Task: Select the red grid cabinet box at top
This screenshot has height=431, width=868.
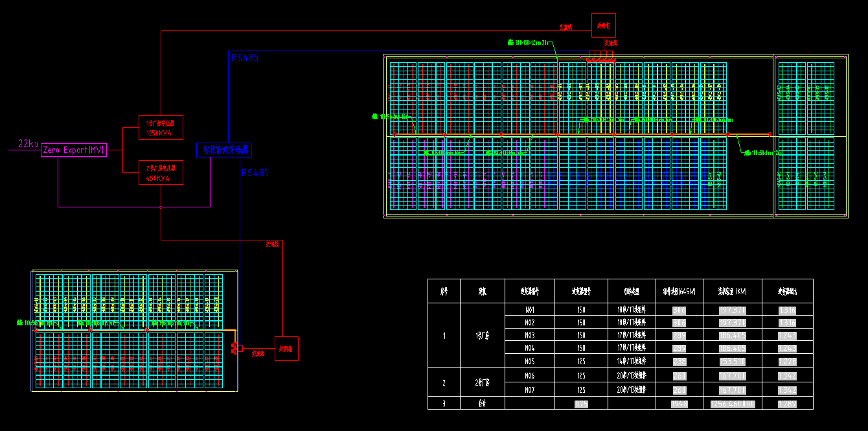Action: point(604,25)
